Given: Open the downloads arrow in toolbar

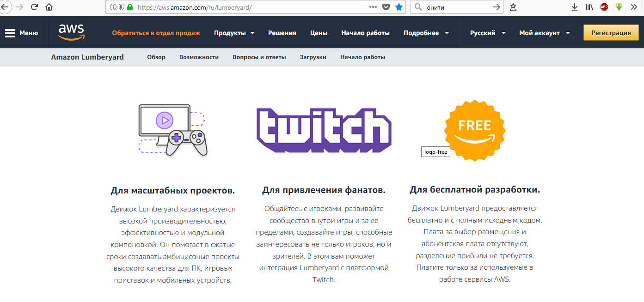Looking at the screenshot, I should coord(575,7).
